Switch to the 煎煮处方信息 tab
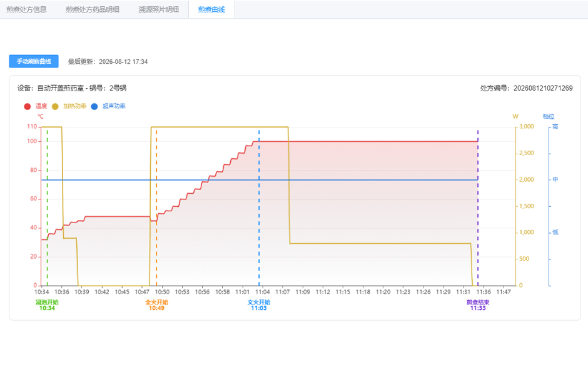 coord(26,9)
